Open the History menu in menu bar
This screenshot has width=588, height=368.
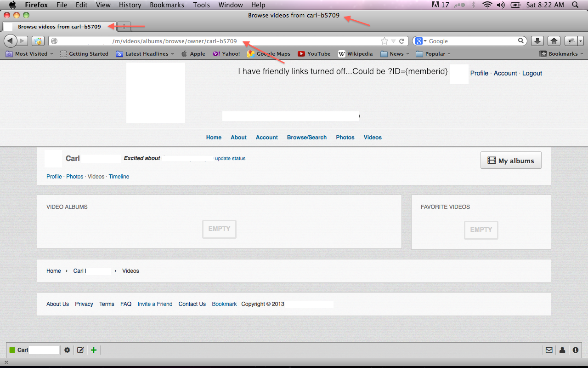tap(130, 5)
